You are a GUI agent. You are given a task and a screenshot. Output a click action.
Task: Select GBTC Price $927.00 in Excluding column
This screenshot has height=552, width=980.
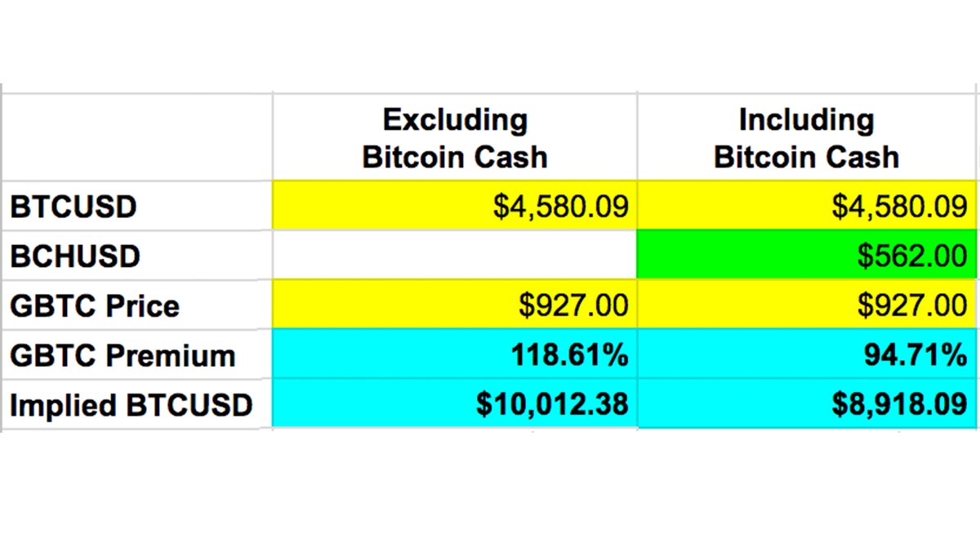click(x=455, y=305)
